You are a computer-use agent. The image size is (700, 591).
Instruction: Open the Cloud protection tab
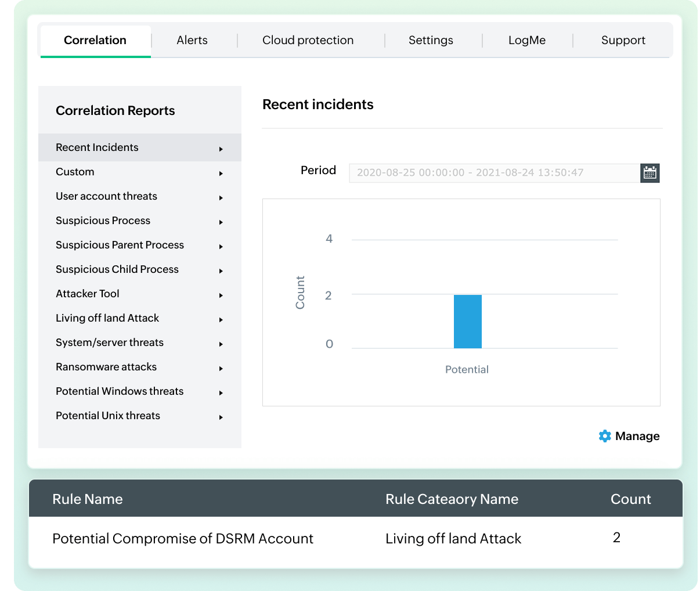point(308,40)
